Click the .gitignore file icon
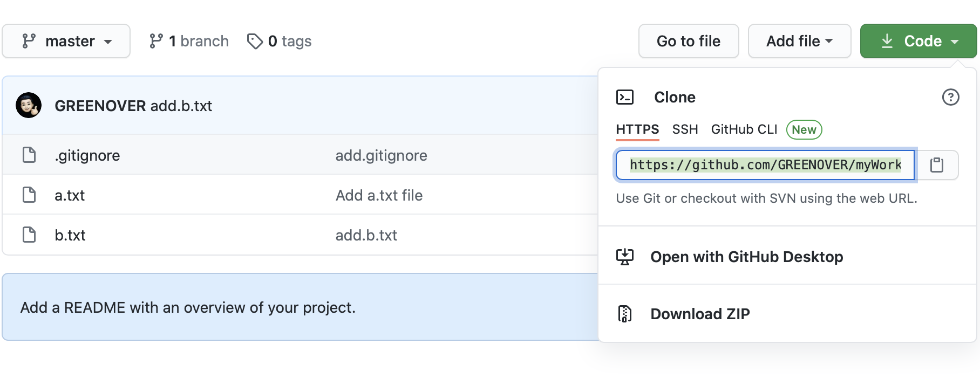980x385 pixels. 29,155
